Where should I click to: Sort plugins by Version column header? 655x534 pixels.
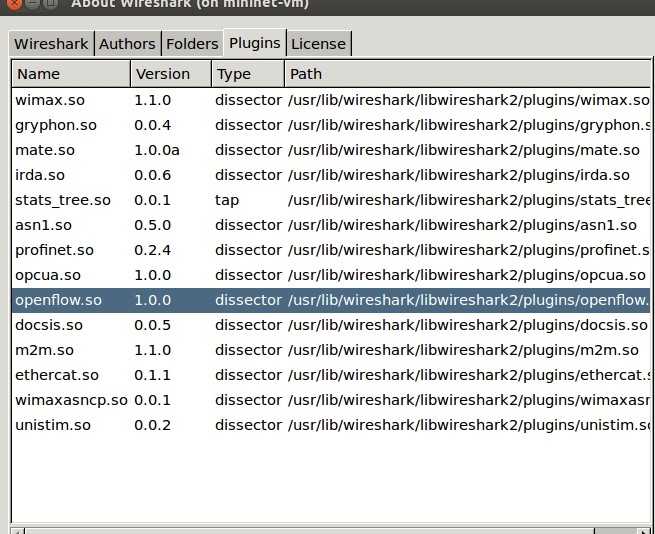pos(171,74)
